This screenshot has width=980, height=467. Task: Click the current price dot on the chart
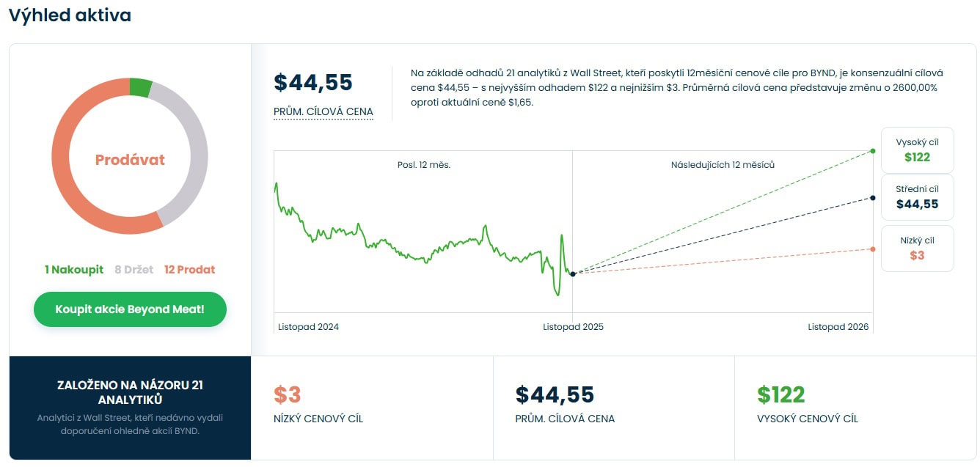pos(573,273)
